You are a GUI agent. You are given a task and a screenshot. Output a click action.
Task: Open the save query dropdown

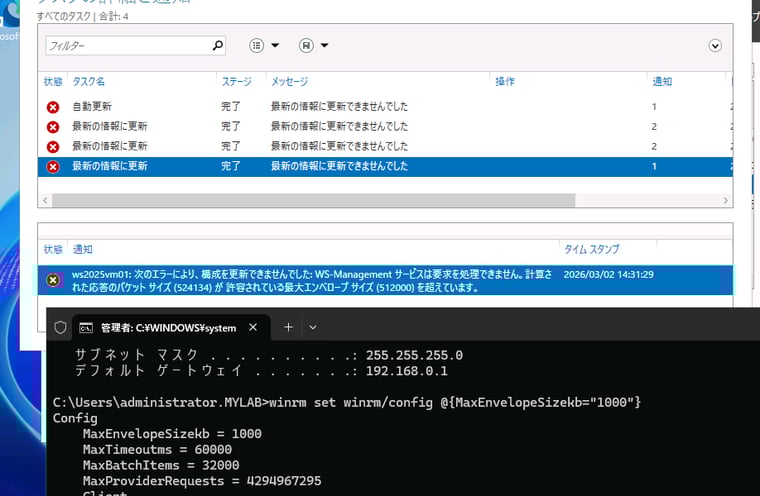coord(314,46)
